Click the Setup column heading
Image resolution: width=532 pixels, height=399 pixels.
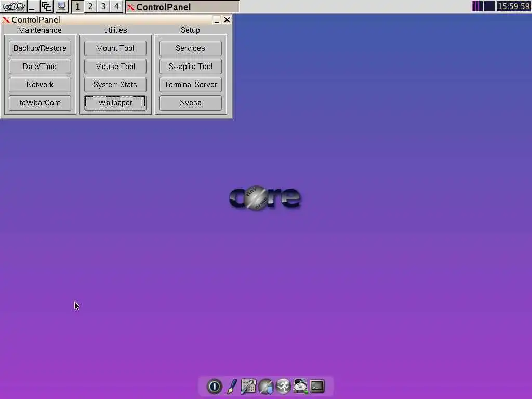point(190,30)
